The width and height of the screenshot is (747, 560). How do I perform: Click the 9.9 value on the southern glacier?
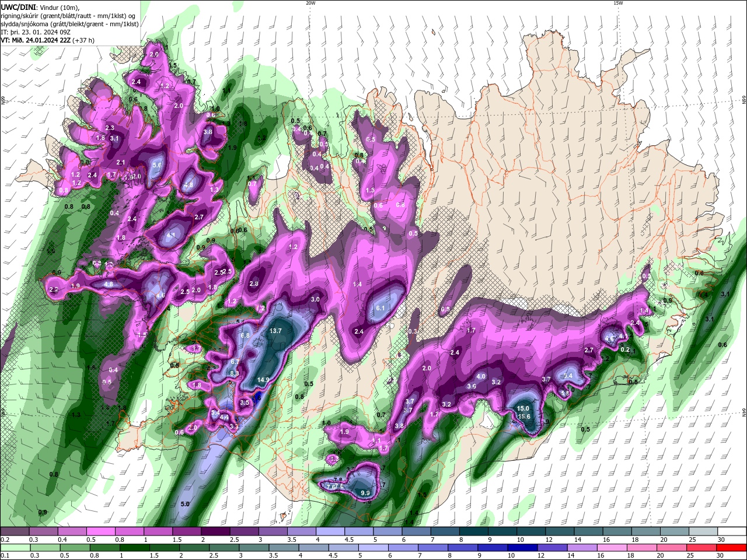pos(366,494)
